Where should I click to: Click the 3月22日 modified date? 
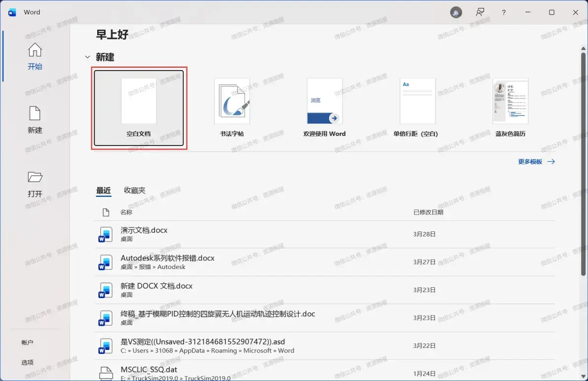[424, 346]
